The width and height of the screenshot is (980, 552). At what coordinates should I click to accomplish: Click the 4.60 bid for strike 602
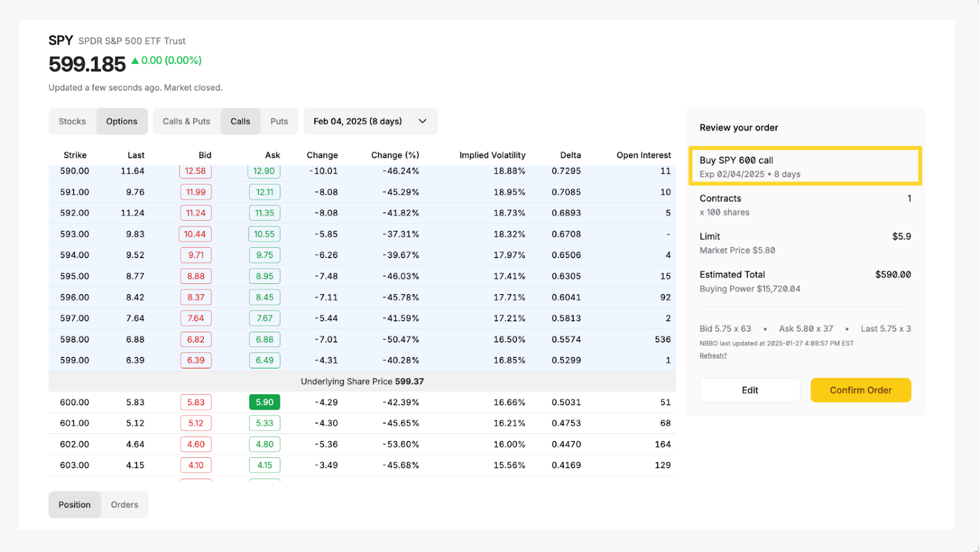coord(196,444)
